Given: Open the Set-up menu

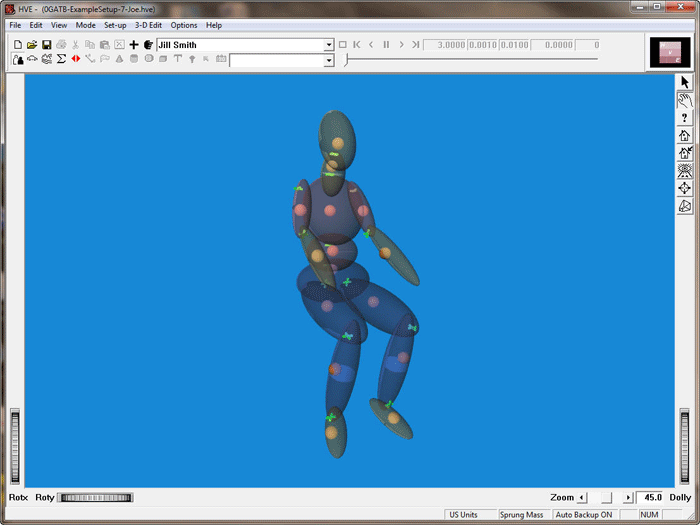Looking at the screenshot, I should click(115, 25).
